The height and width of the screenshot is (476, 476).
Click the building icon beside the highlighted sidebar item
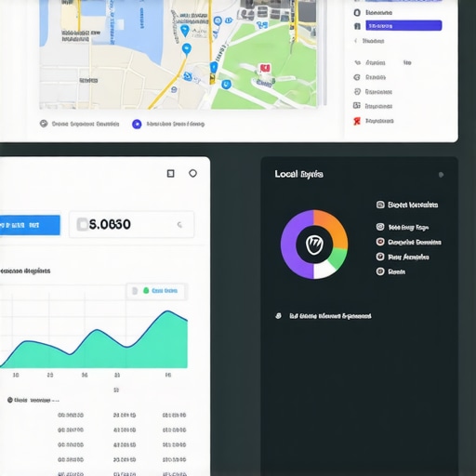(x=357, y=26)
